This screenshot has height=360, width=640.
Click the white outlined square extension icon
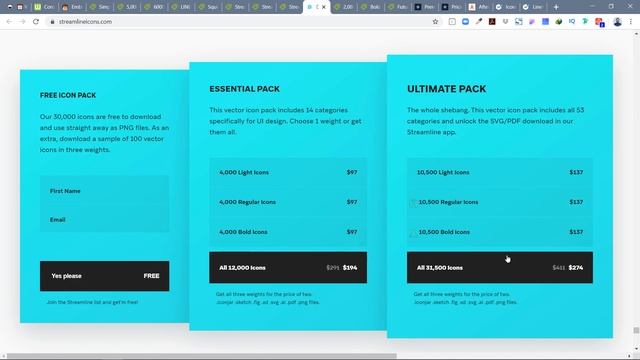pos(452,22)
